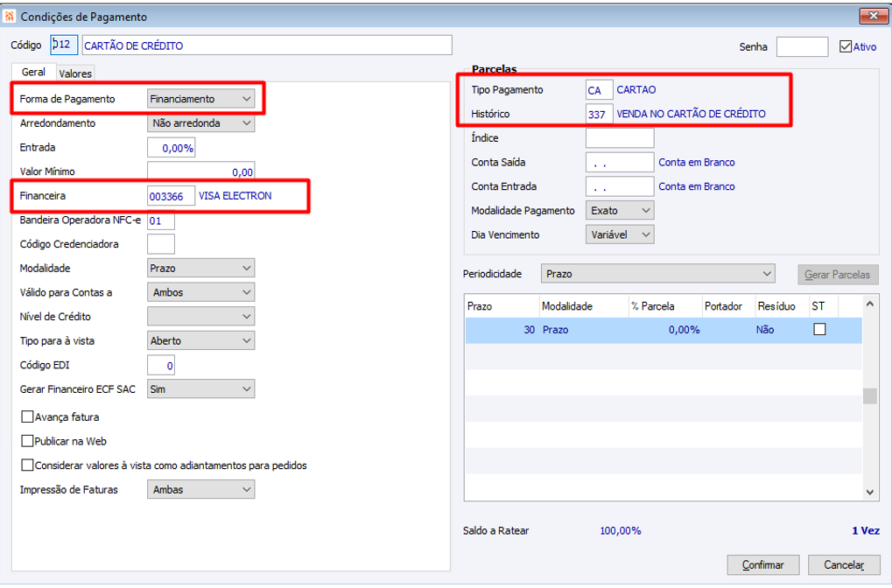The height and width of the screenshot is (588, 892).
Task: Open the Válido para Contas a dropdown
Action: point(200,292)
